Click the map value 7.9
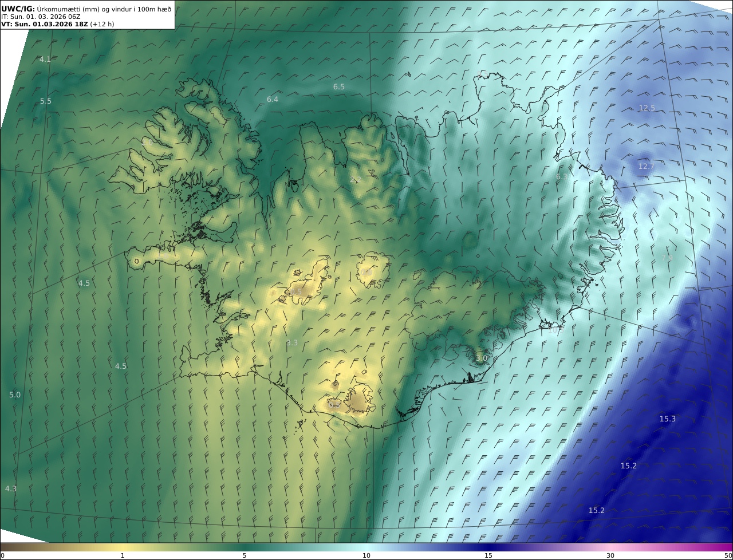Image resolution: width=733 pixels, height=560 pixels. (667, 258)
